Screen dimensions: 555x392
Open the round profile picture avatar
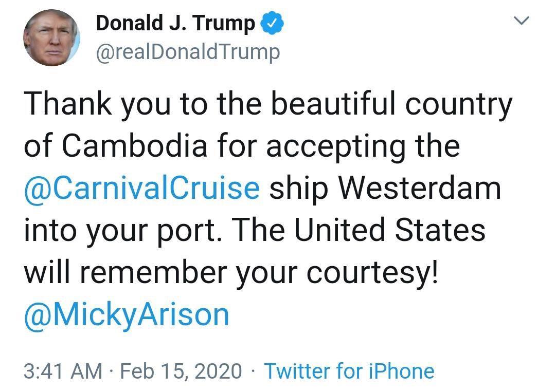click(51, 38)
